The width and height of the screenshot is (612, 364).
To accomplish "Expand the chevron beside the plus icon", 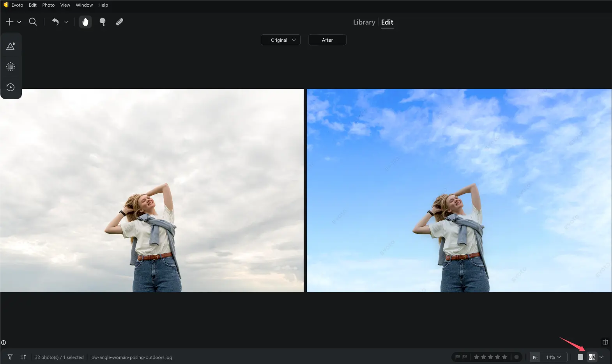I will pos(19,22).
